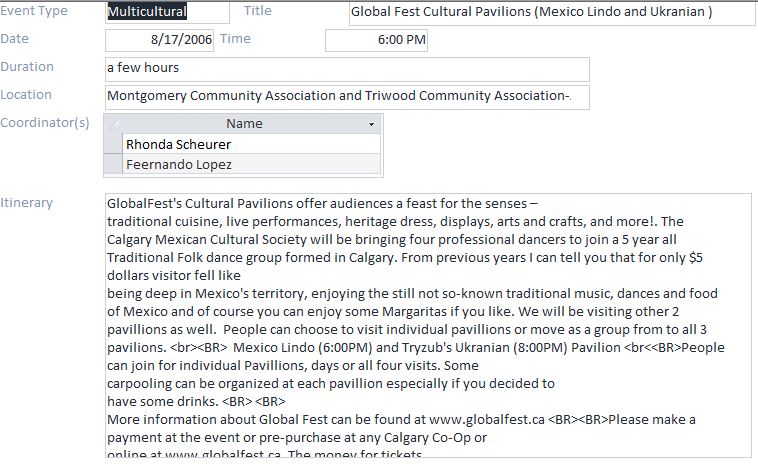Select the Feernando Lopez coordinator cell
This screenshot has width=758, height=464.
(x=251, y=164)
